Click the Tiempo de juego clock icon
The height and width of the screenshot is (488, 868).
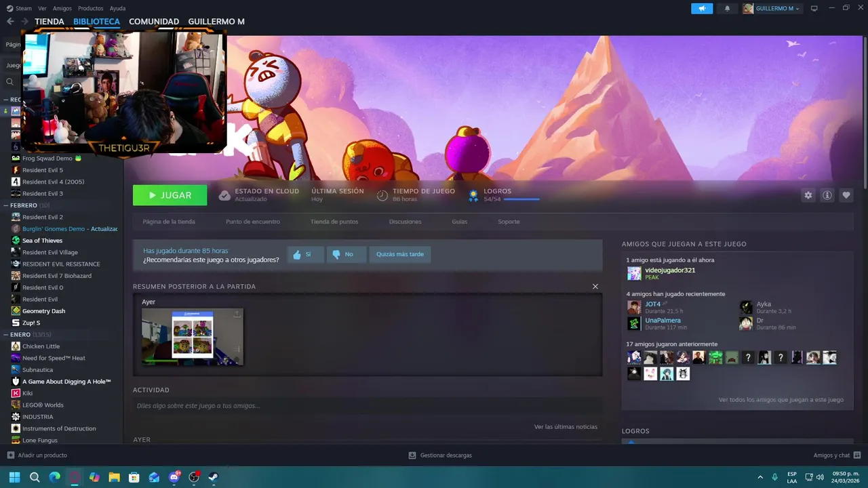pos(382,195)
